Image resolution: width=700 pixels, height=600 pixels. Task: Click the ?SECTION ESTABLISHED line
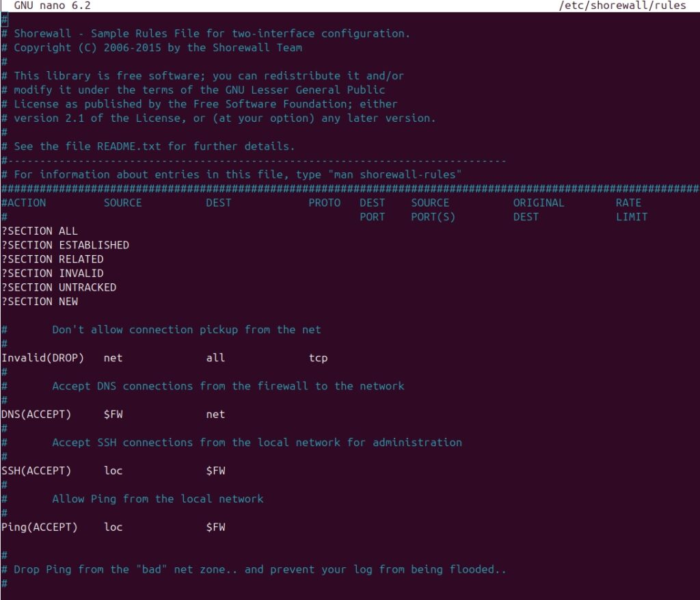point(65,245)
